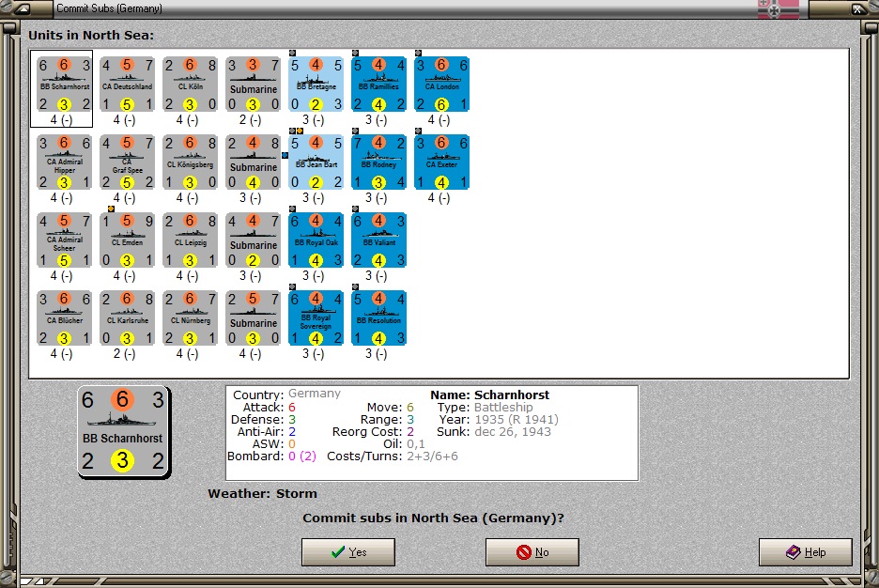The width and height of the screenshot is (879, 588).
Task: Click the 'Units in North Sea:' heading
Action: (x=91, y=35)
